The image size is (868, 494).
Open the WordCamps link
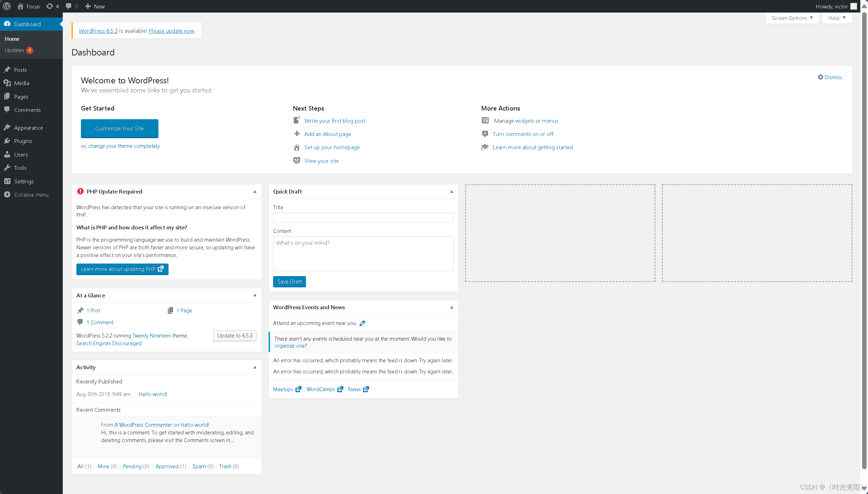click(321, 389)
